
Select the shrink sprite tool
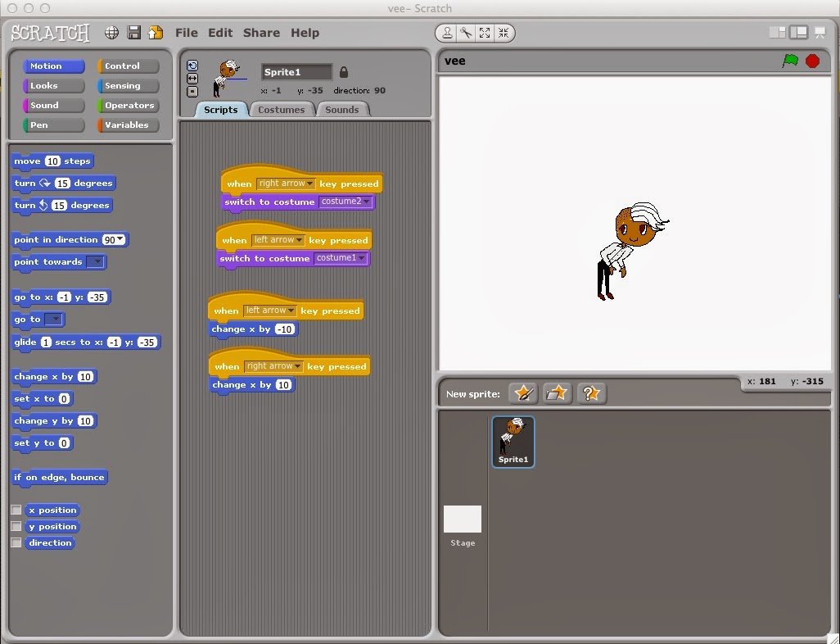(504, 33)
